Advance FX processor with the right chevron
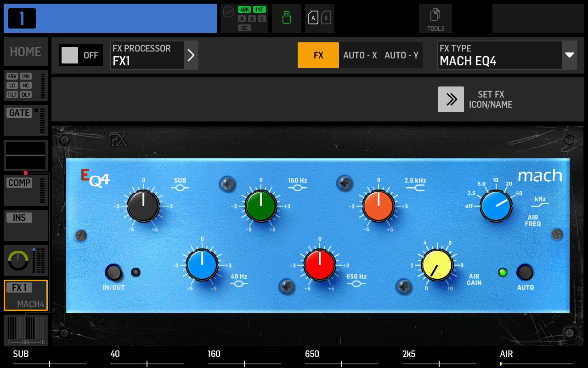 coord(191,55)
